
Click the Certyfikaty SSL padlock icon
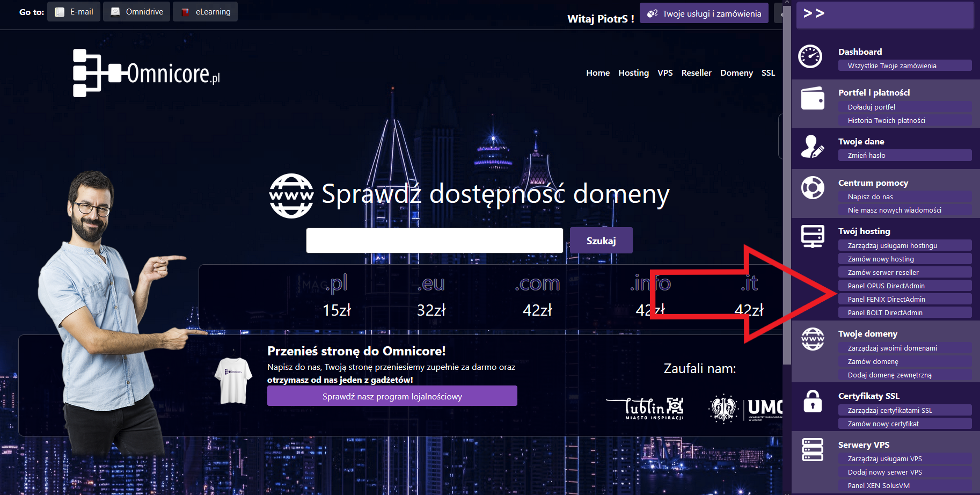(812, 401)
